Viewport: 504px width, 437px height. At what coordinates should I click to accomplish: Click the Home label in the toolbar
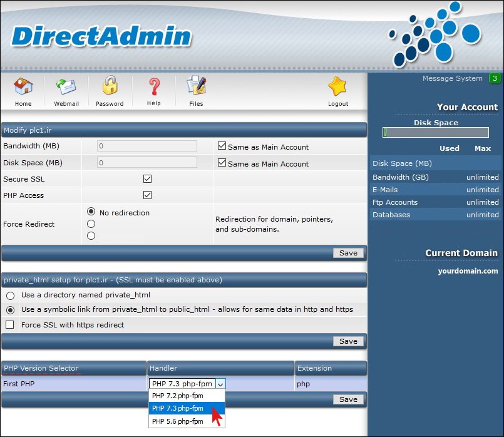(x=23, y=104)
